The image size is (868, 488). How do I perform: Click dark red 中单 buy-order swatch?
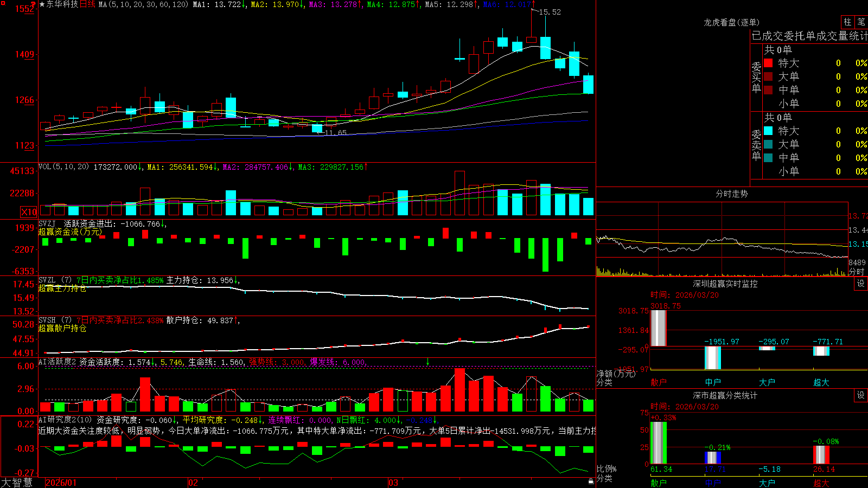coord(768,90)
